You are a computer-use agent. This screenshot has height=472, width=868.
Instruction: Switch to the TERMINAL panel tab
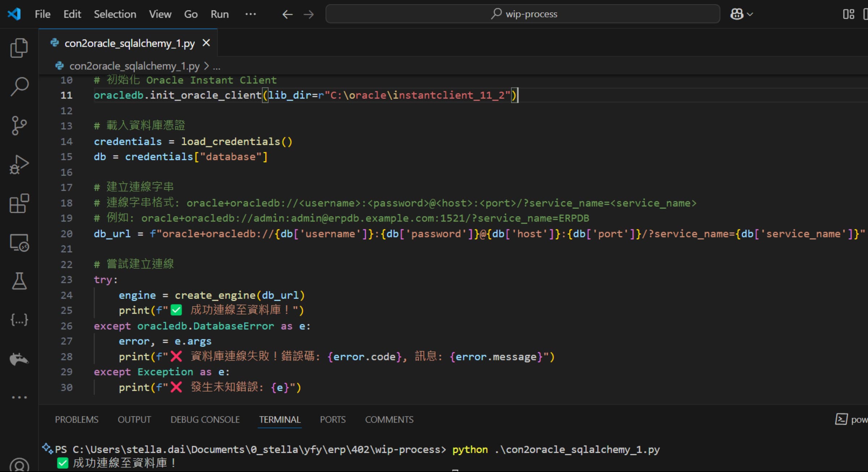[x=280, y=420]
